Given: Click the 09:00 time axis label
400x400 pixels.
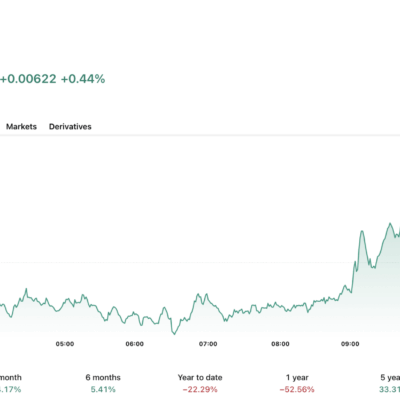Looking at the screenshot, I should (350, 344).
